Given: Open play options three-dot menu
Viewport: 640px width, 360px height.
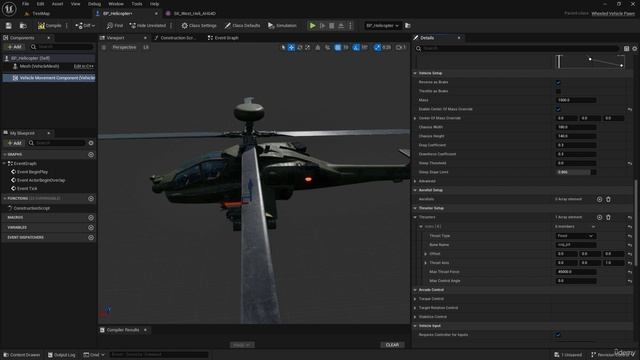Looking at the screenshot, I should coord(350,26).
